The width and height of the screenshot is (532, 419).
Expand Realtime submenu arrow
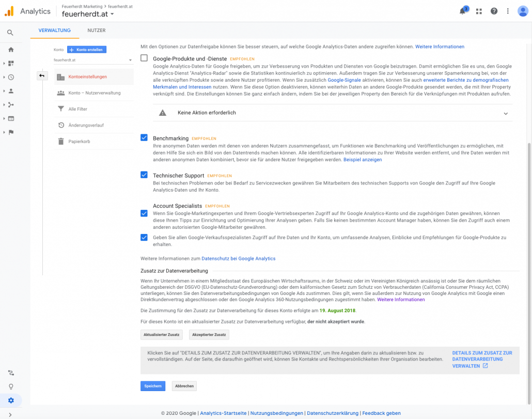(x=4, y=77)
